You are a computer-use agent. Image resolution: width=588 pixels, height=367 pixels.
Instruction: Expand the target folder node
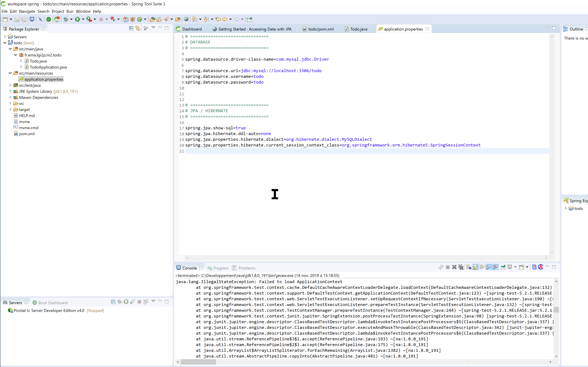10,109
